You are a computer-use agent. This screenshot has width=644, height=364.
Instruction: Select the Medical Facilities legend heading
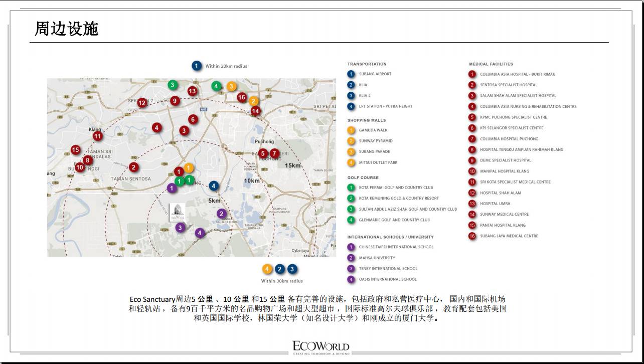[x=491, y=64]
